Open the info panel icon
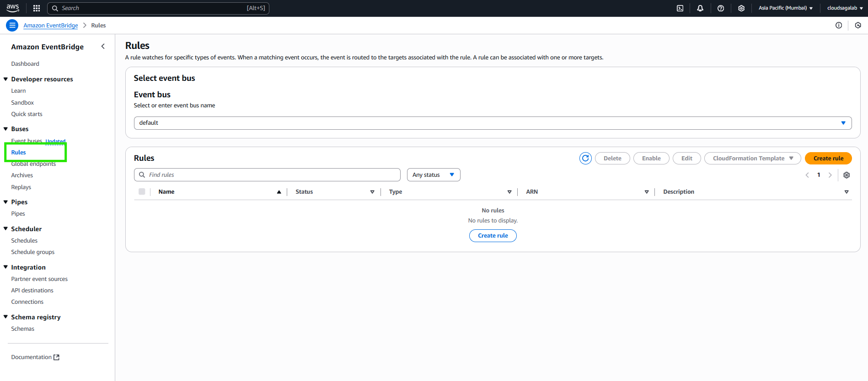This screenshot has width=868, height=381. point(839,25)
